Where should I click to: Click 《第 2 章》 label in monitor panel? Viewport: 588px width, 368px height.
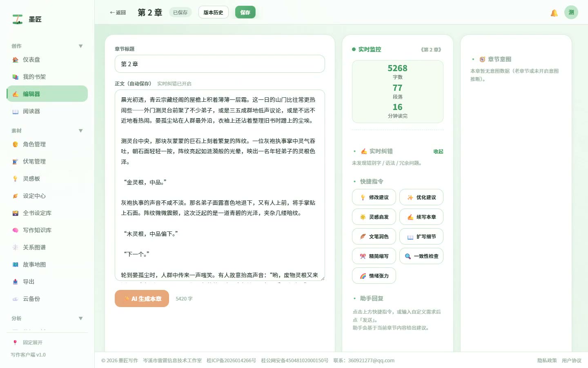(x=431, y=49)
